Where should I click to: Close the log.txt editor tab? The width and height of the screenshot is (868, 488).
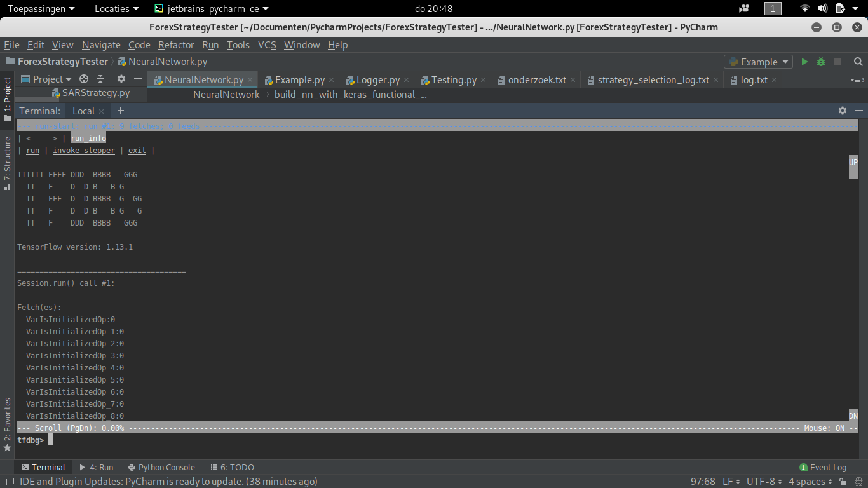[x=775, y=80]
